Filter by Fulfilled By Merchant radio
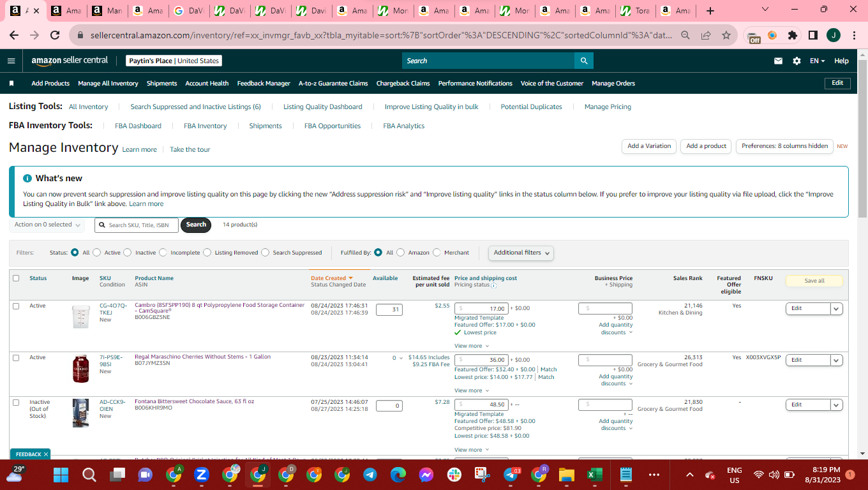The height and width of the screenshot is (490, 868). point(437,253)
